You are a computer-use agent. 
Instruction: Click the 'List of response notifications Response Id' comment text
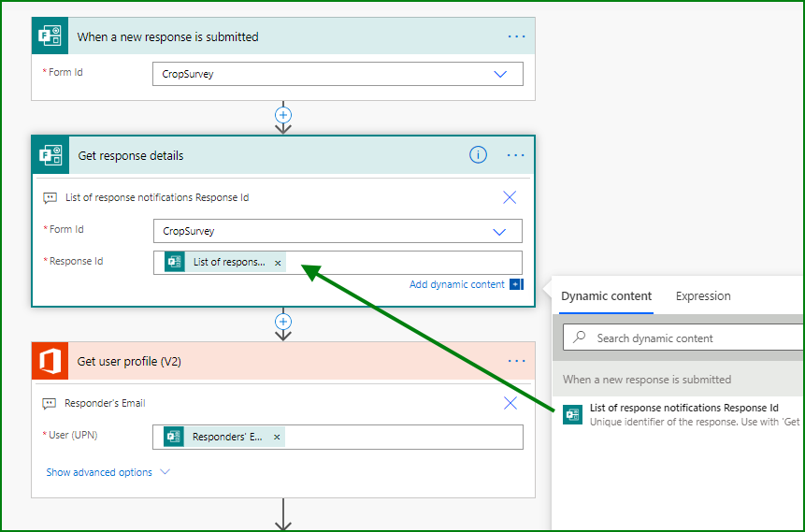(157, 197)
